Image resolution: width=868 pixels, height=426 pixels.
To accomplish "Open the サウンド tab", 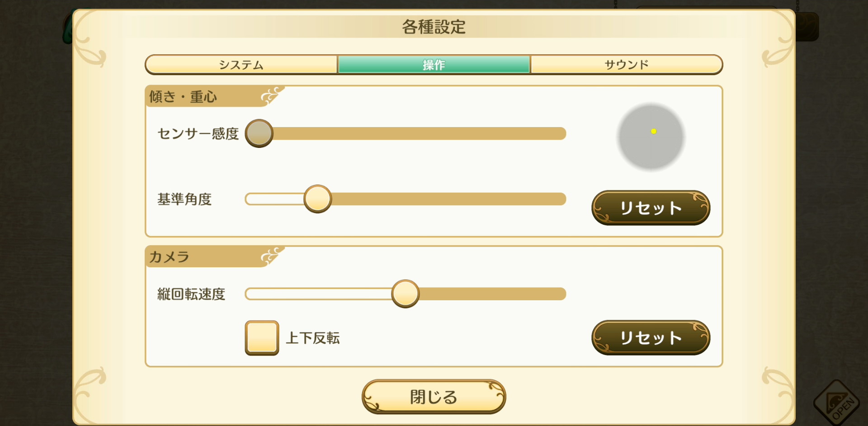I will 627,65.
